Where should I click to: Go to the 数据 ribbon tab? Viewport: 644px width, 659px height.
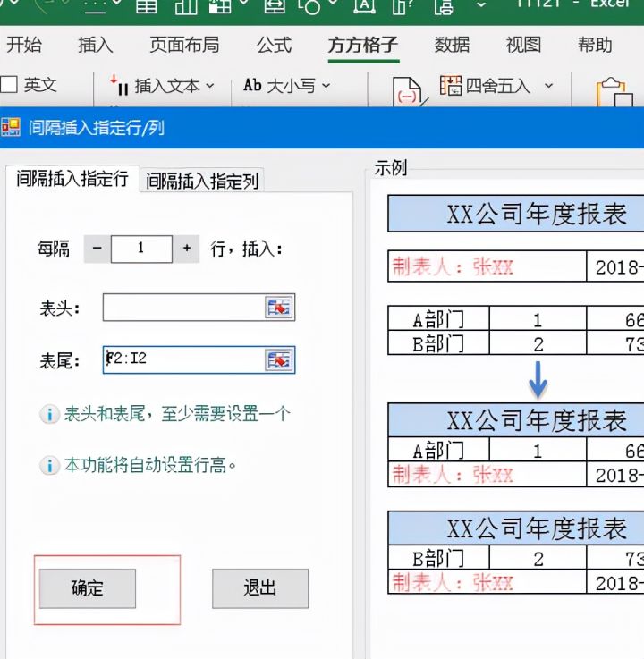point(452,45)
